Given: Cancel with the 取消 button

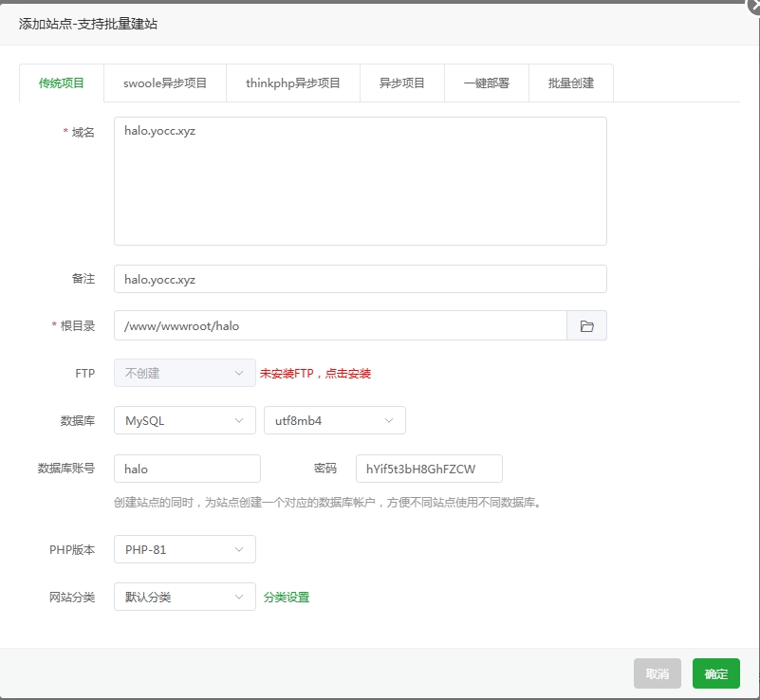Looking at the screenshot, I should click(657, 673).
